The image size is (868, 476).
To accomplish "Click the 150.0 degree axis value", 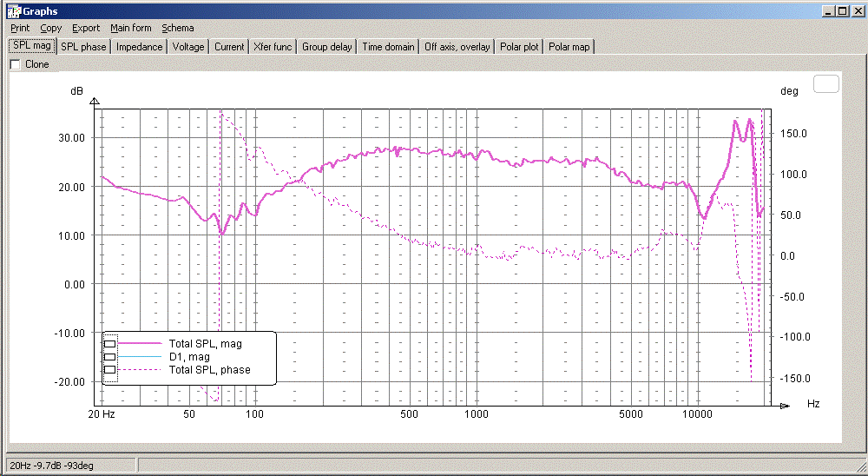I will click(x=794, y=134).
